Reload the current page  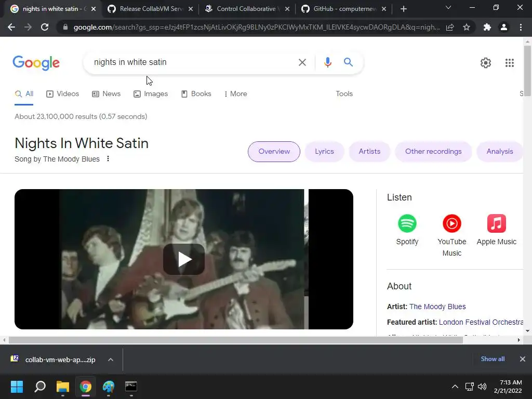(45, 27)
